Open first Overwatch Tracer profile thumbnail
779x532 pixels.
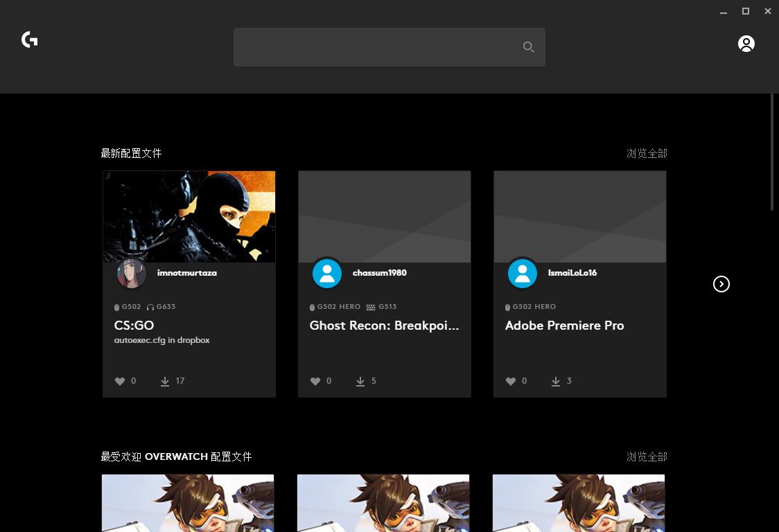point(188,503)
